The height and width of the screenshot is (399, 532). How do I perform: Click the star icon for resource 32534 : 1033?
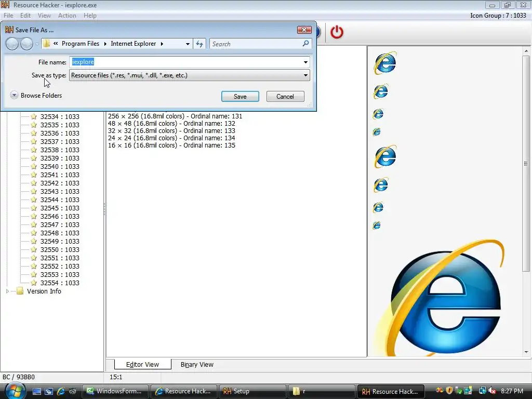[34, 116]
